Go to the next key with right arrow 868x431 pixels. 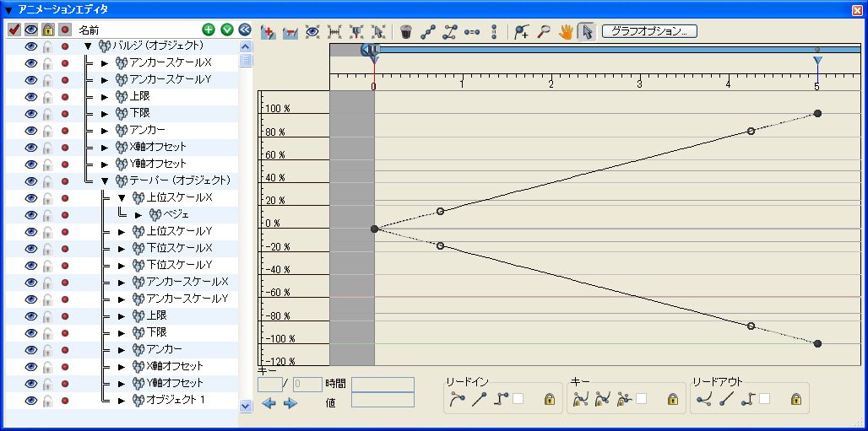click(x=290, y=403)
